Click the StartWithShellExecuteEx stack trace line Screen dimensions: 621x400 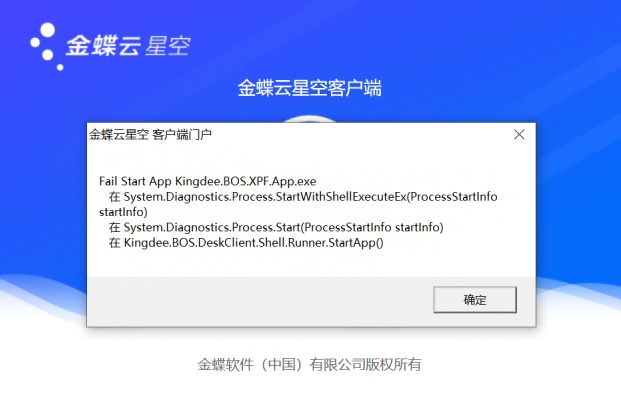pyautogui.click(x=303, y=197)
